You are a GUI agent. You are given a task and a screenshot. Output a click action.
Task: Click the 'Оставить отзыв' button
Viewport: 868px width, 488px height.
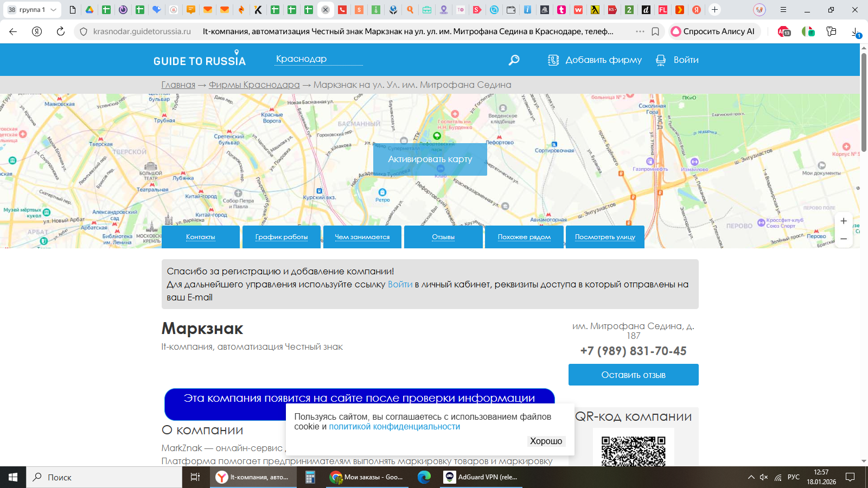tap(633, 375)
